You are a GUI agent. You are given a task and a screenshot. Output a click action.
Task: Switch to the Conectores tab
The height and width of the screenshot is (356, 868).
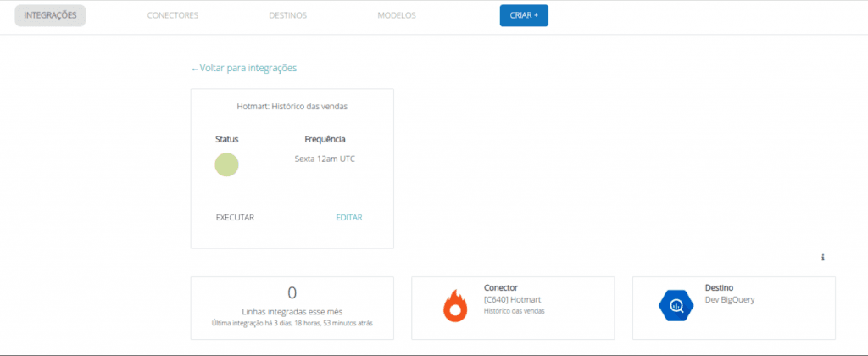pyautogui.click(x=173, y=15)
